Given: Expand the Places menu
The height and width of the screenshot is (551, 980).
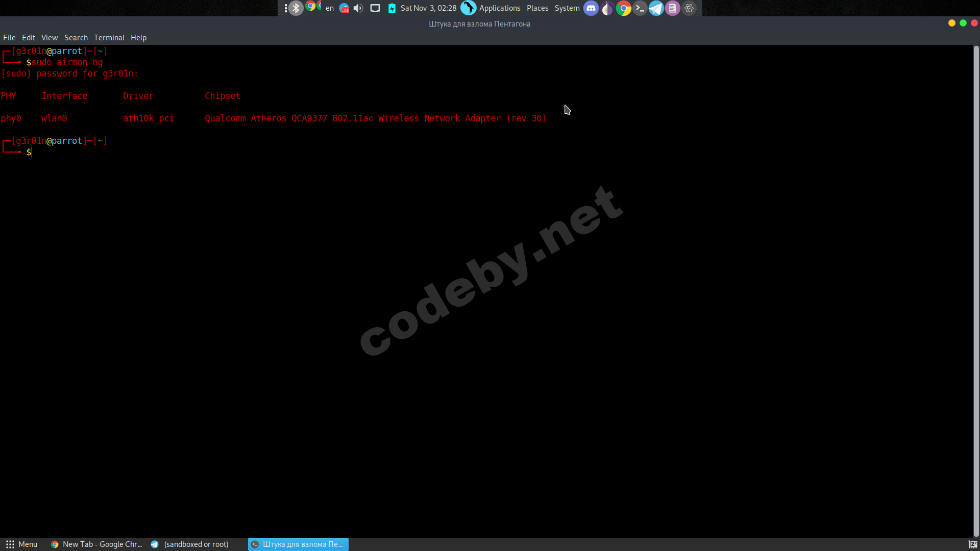Looking at the screenshot, I should click(x=537, y=8).
